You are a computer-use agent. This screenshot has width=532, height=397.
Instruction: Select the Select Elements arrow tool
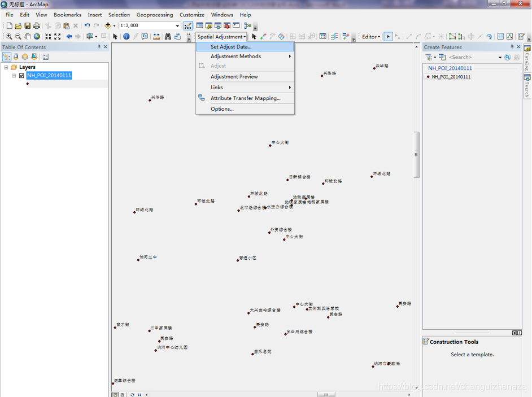115,36
